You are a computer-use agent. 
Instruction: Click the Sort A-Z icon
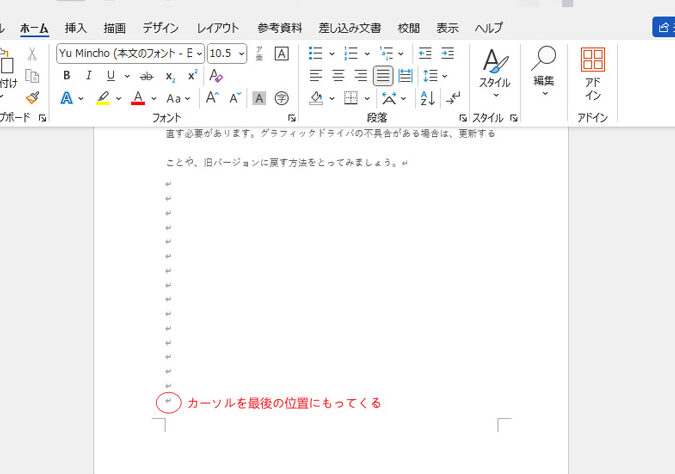tap(427, 98)
